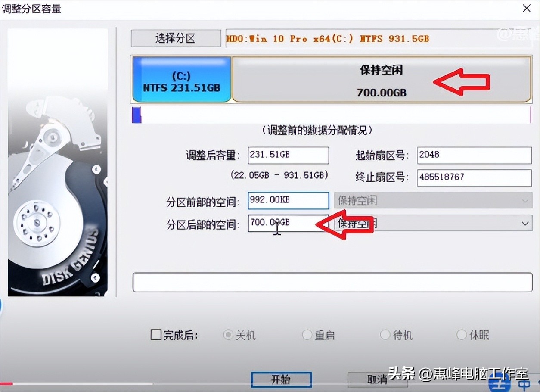Image resolution: width=540 pixels, height=392 pixels.
Task: Select the 休眠 radio button
Action: pyautogui.click(x=462, y=335)
